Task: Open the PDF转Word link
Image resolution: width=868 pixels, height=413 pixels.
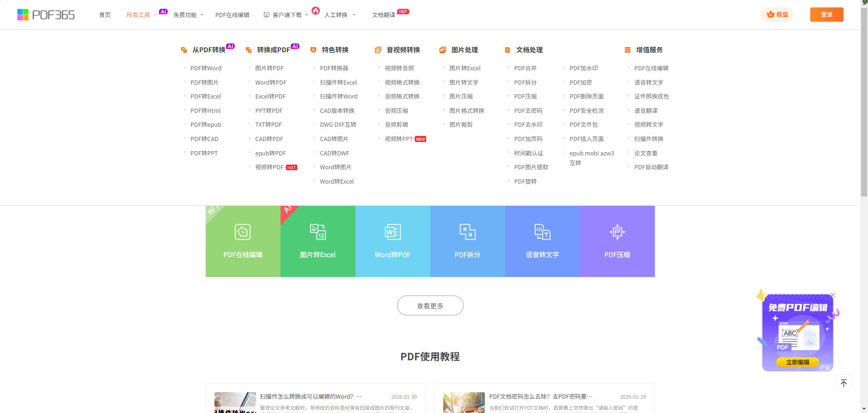Action: (x=206, y=68)
